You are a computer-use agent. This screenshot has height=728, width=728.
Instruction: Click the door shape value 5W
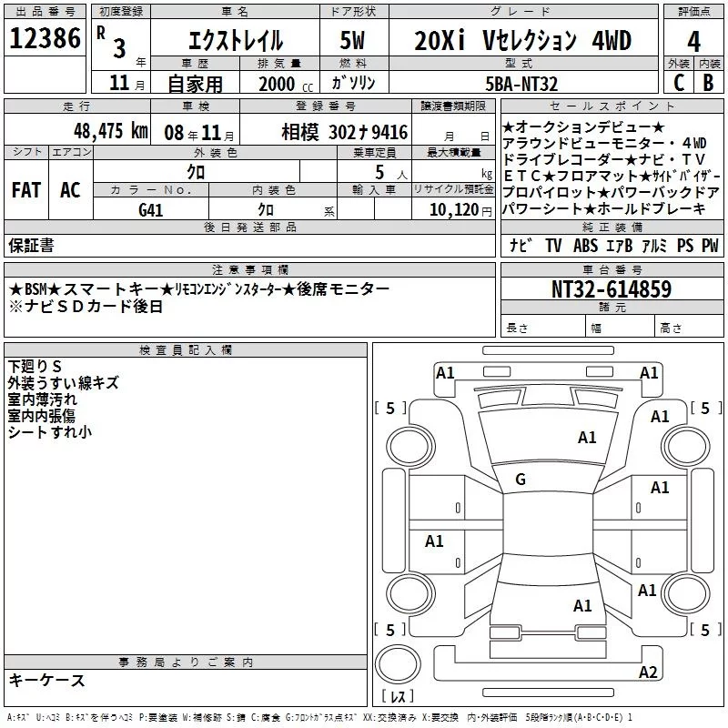[352, 40]
